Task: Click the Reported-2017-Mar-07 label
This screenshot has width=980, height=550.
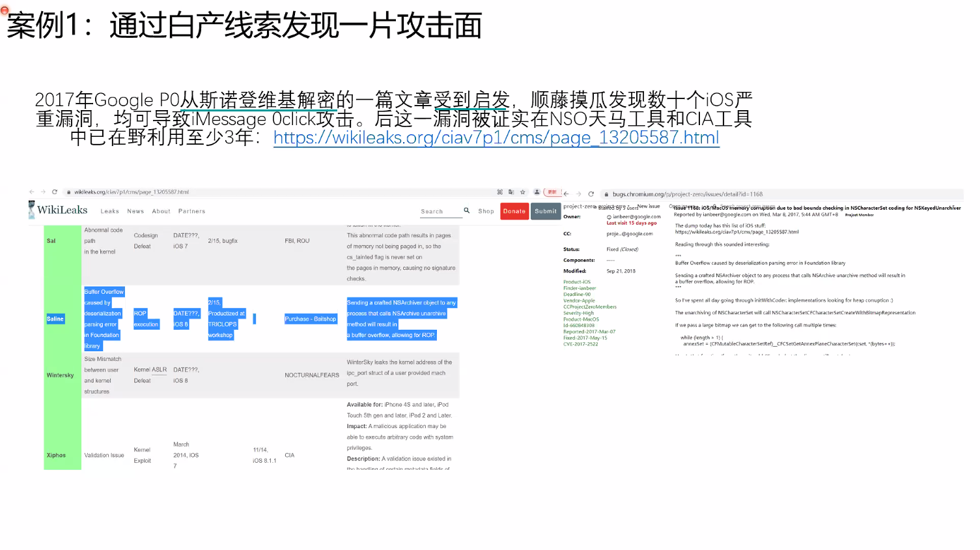Action: [x=589, y=332]
